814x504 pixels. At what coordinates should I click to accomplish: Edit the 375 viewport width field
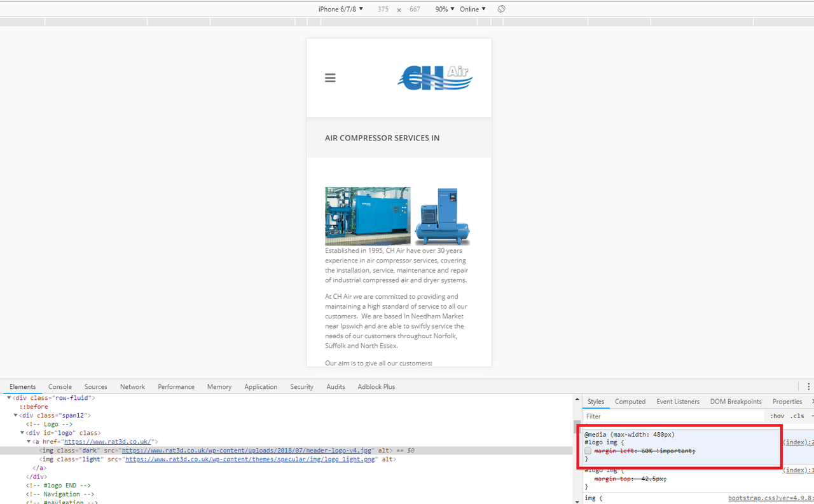click(x=383, y=10)
